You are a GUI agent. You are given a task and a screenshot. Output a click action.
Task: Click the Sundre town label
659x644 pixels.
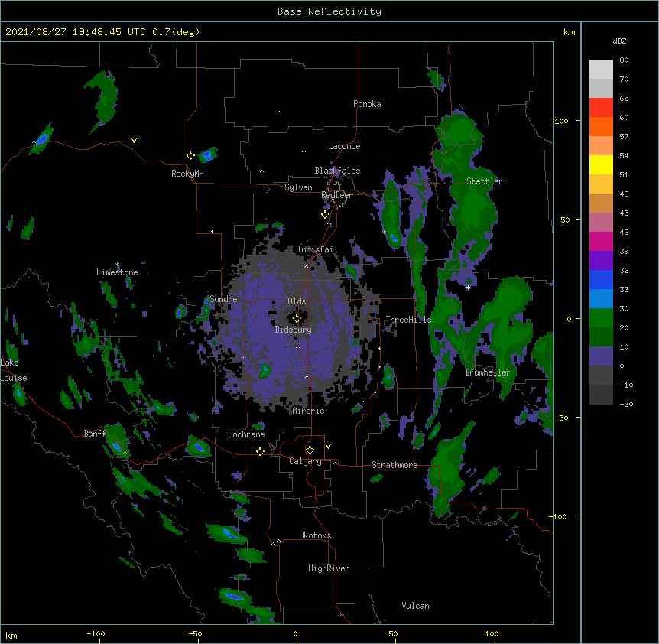223,299
